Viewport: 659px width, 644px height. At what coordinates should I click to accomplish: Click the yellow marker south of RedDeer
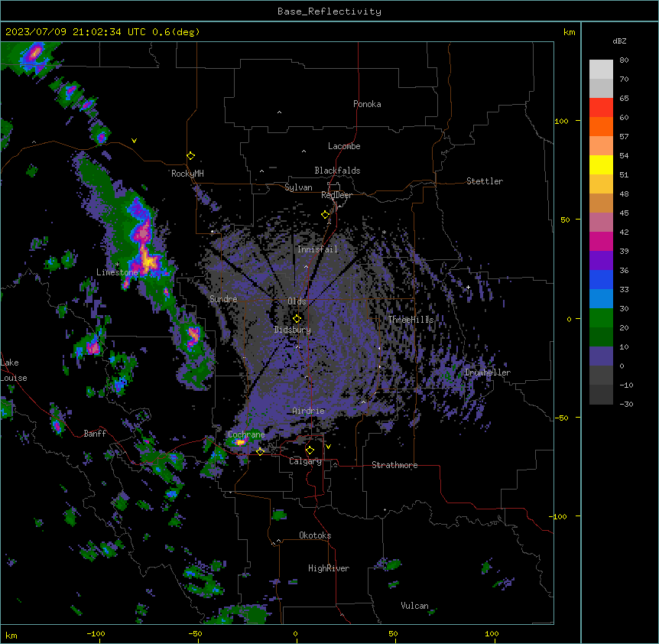coord(325,215)
